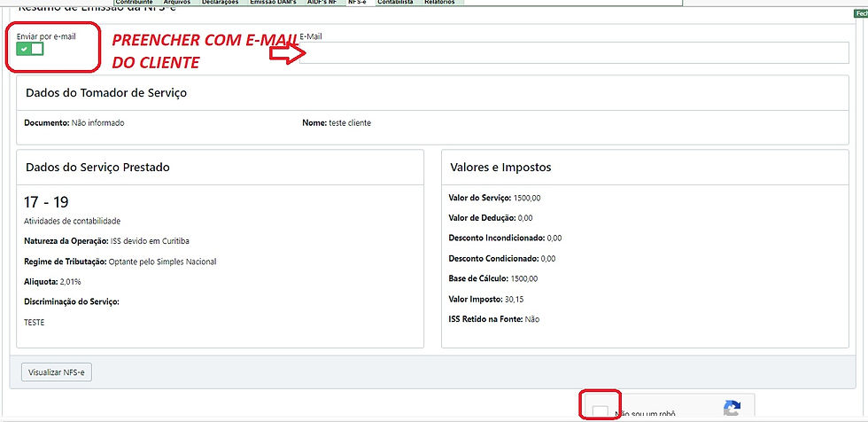868x422 pixels.
Task: Click the Valor do Serviço: 1500,00 line
Action: [x=493, y=198]
